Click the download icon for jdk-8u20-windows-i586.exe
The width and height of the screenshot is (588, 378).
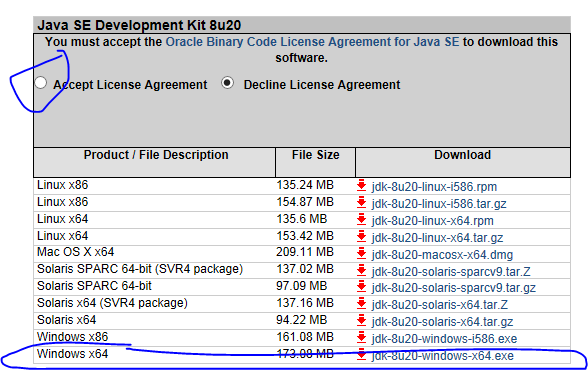362,338
